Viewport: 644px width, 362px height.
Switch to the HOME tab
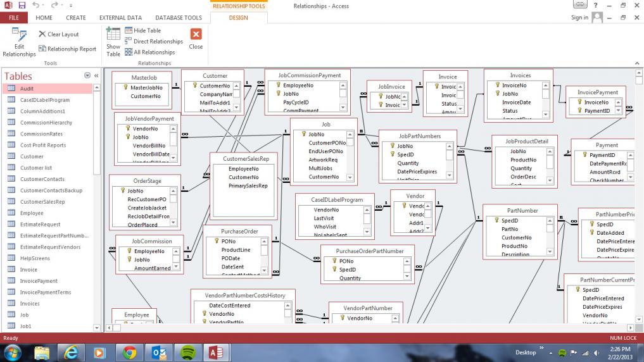[44, 18]
